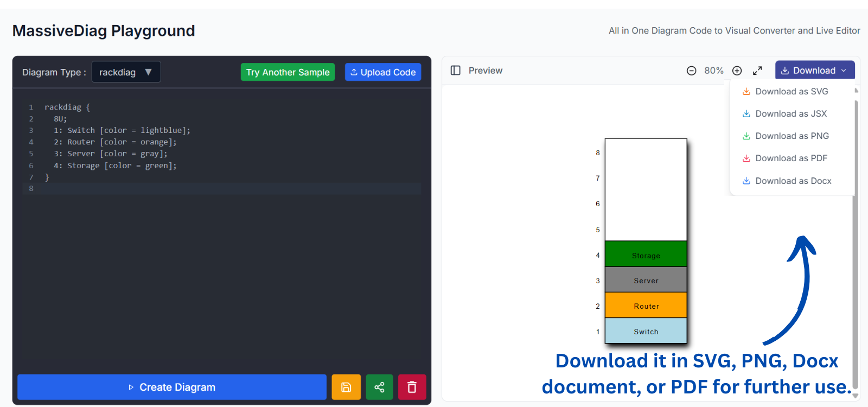Choose Download as Docx
This screenshot has height=407, width=868.
[787, 181]
